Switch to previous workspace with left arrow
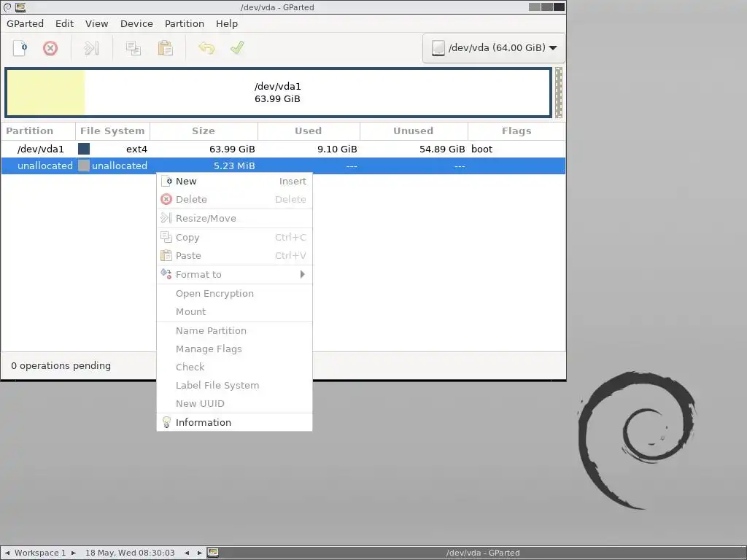The image size is (747, 560). [x=7, y=553]
